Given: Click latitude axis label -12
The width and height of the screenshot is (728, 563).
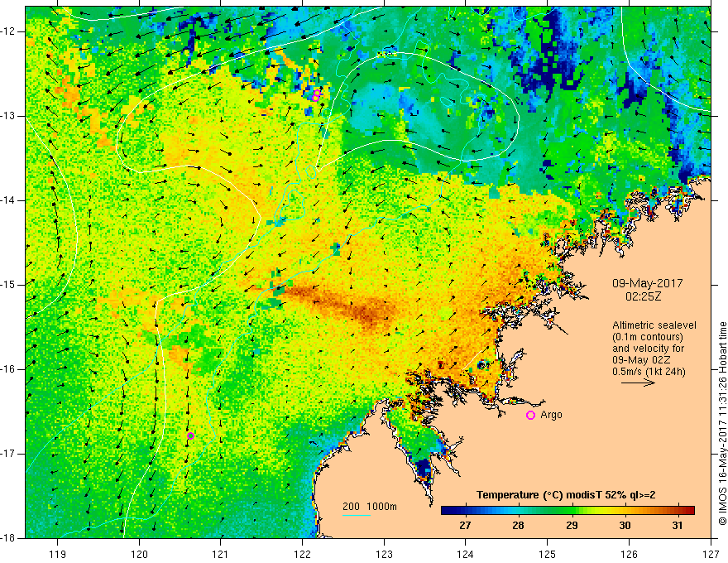Looking at the screenshot, I should pyautogui.click(x=8, y=31).
